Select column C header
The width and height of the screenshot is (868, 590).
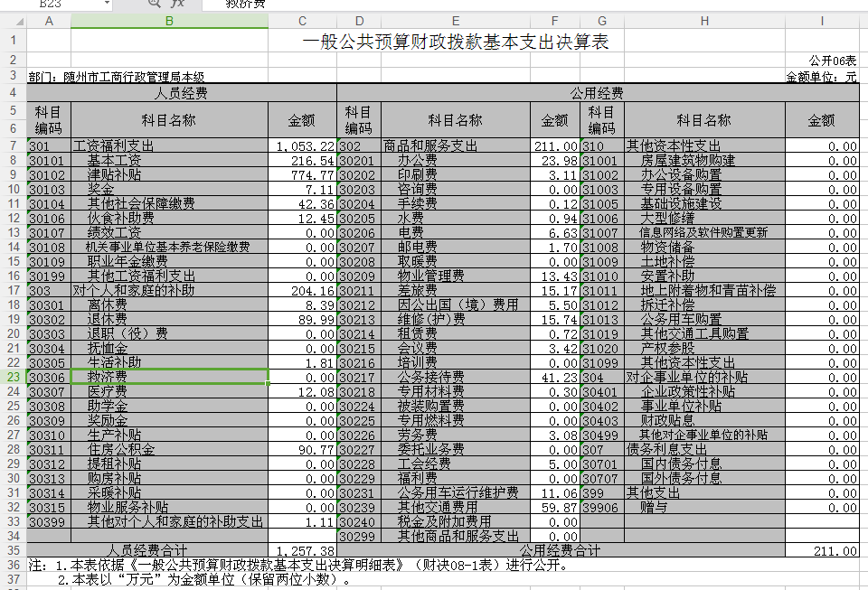(302, 21)
